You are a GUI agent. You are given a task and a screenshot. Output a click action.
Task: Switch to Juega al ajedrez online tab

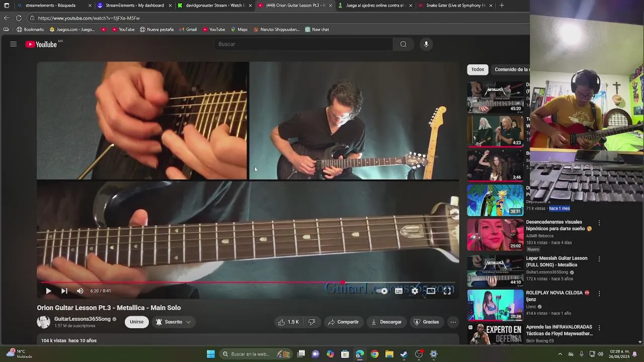(374, 6)
